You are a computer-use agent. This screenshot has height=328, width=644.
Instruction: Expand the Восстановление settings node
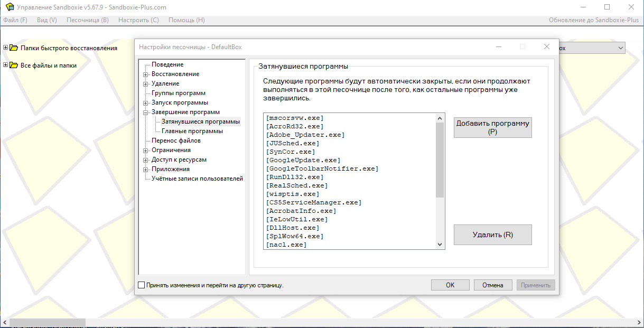click(x=145, y=74)
